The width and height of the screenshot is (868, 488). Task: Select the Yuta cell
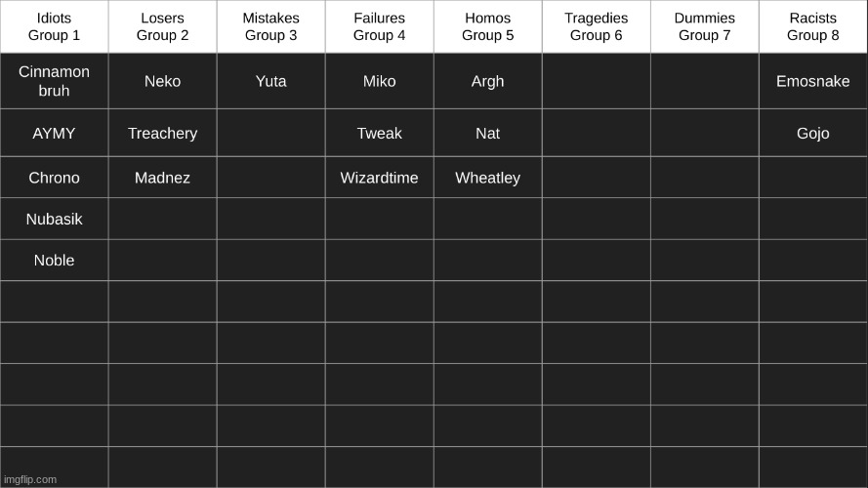[271, 81]
